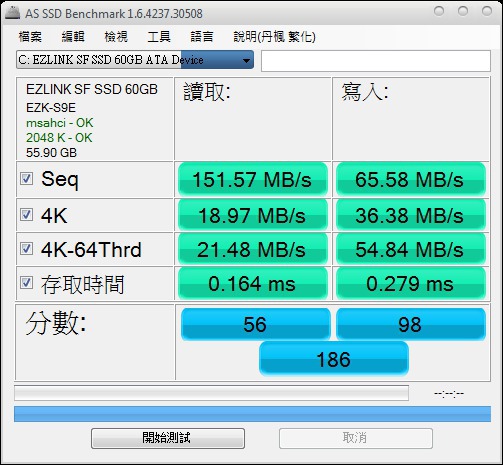The image size is (503, 465).
Task: Click the empty text field beside drive selector
Action: pyautogui.click(x=376, y=61)
